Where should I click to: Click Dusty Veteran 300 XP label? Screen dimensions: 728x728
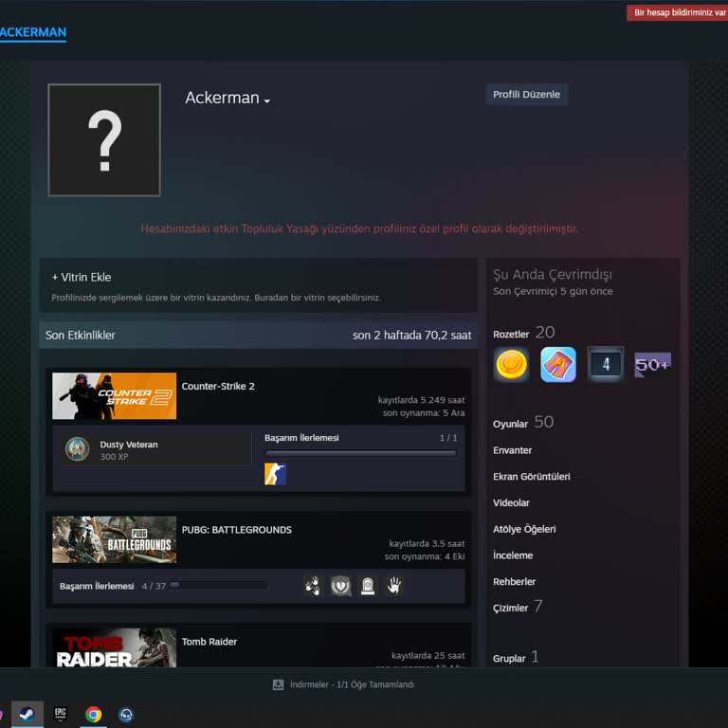[129, 450]
